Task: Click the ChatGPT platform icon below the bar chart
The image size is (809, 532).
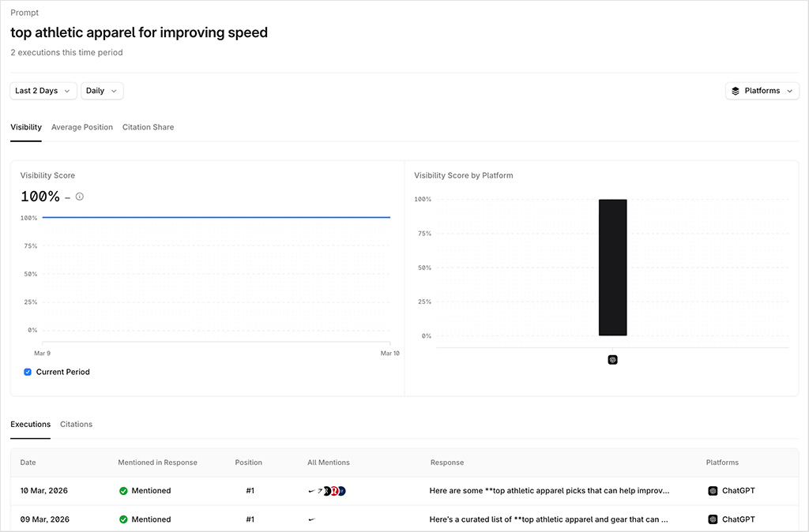Action: [612, 359]
